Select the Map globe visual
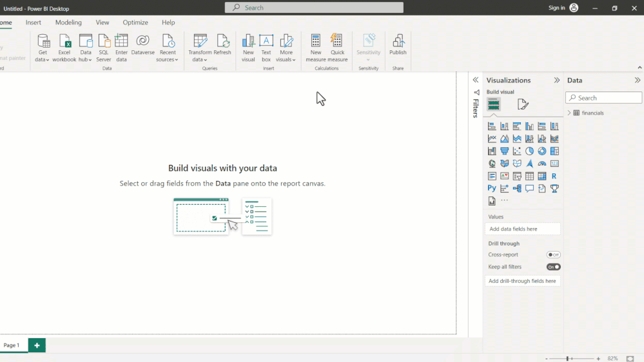644x362 pixels. pos(492,164)
